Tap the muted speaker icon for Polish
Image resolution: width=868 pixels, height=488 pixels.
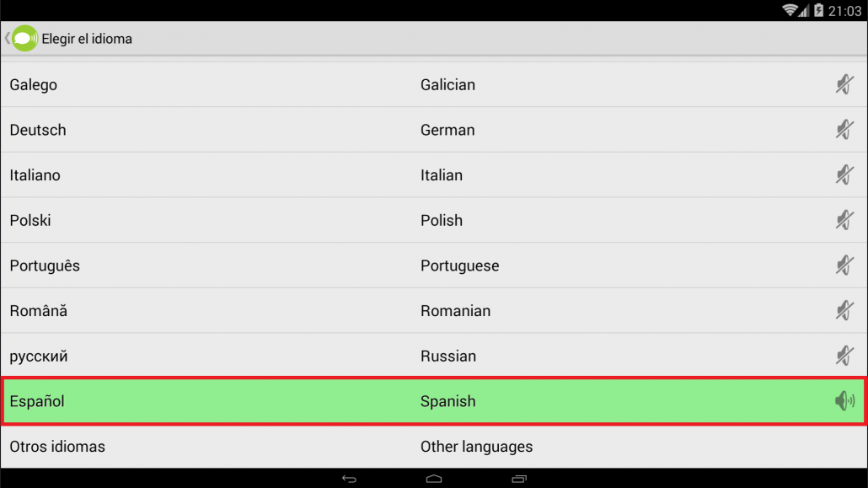click(x=844, y=221)
